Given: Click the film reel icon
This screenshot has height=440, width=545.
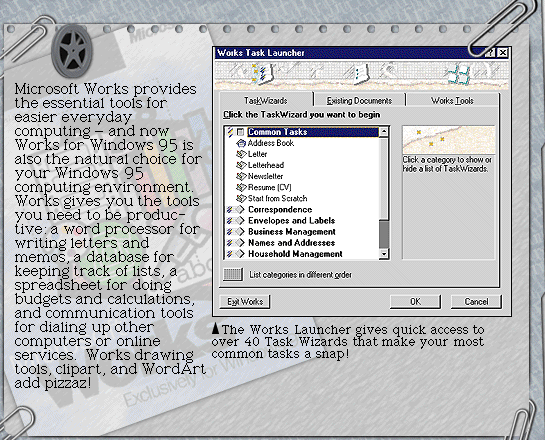Looking at the screenshot, I should [x=72, y=51].
